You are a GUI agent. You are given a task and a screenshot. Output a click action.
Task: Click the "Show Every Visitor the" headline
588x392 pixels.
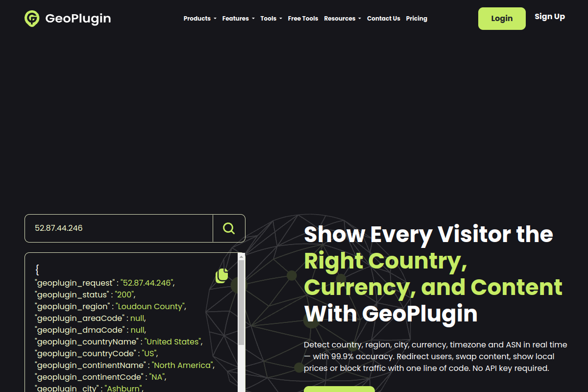(428, 234)
